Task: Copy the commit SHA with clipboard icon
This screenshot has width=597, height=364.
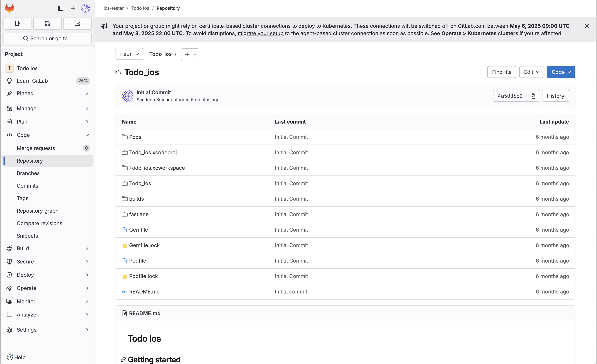Action: coord(533,96)
